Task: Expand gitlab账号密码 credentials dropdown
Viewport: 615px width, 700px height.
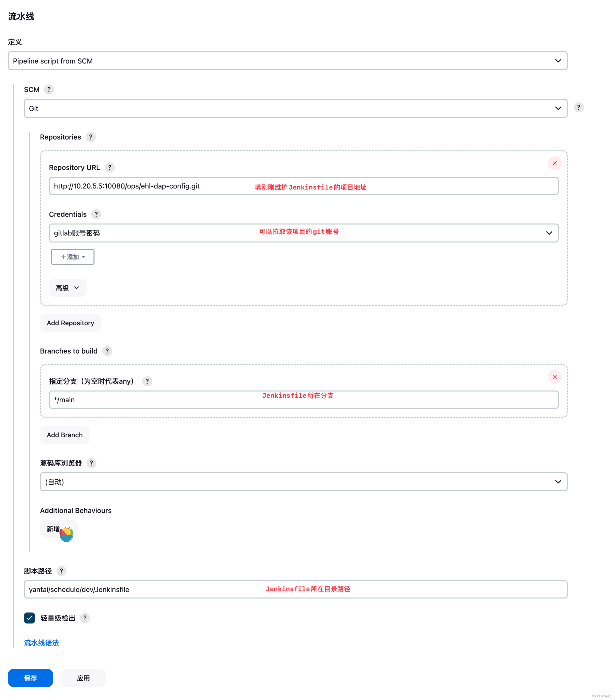Action: (303, 233)
